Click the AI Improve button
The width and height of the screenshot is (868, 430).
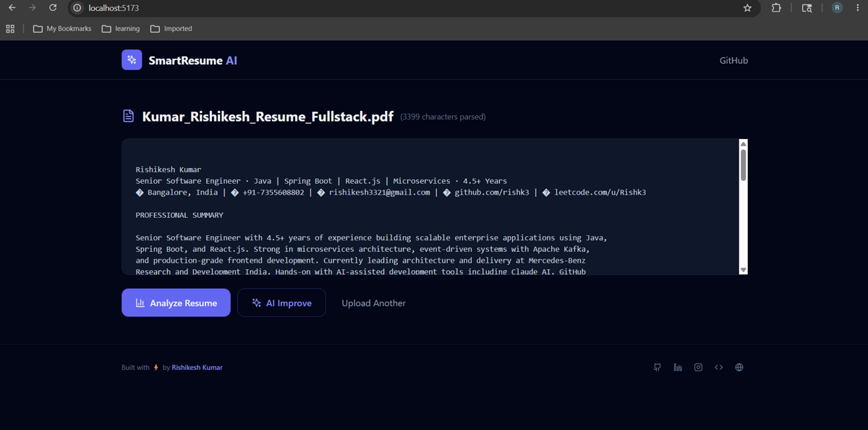pyautogui.click(x=281, y=303)
